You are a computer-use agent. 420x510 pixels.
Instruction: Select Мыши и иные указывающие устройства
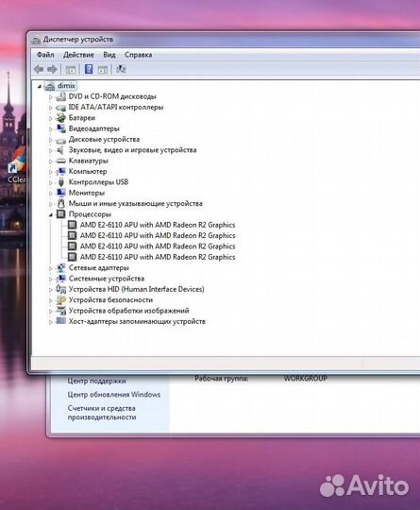pos(136,204)
